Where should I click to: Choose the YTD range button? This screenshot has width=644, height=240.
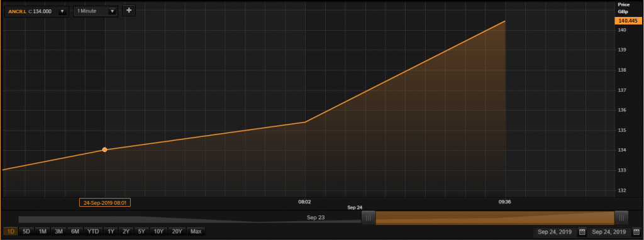(x=93, y=231)
